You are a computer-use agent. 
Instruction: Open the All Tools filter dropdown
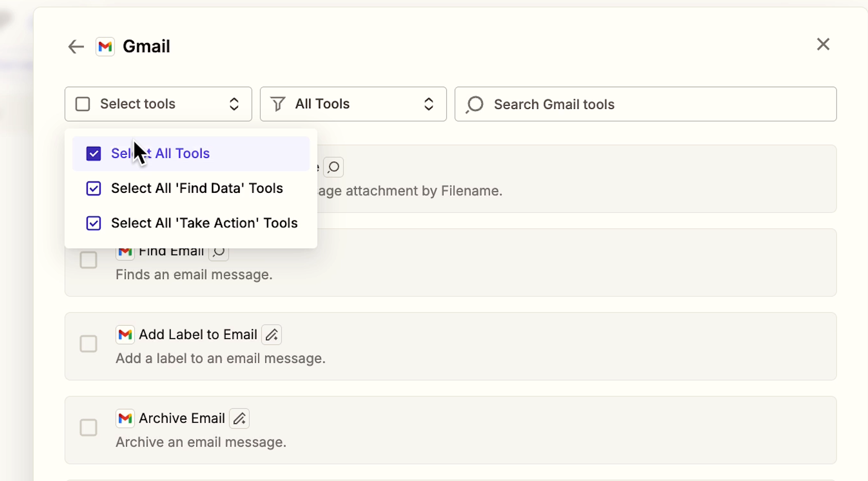[x=353, y=104]
